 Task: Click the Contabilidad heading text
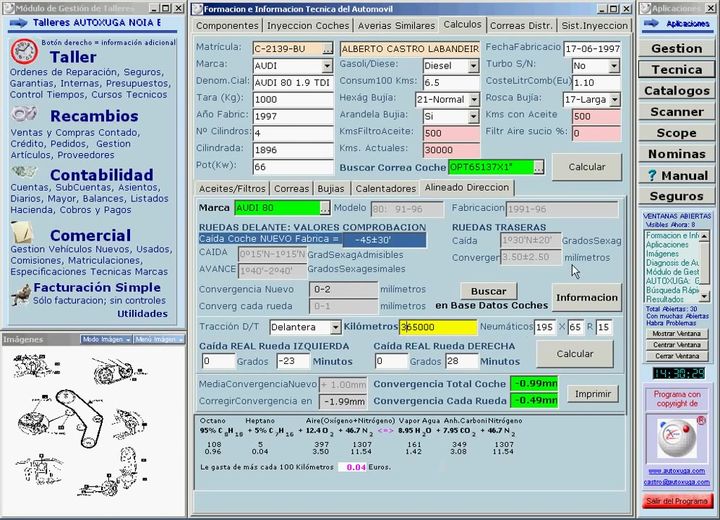coord(101,175)
